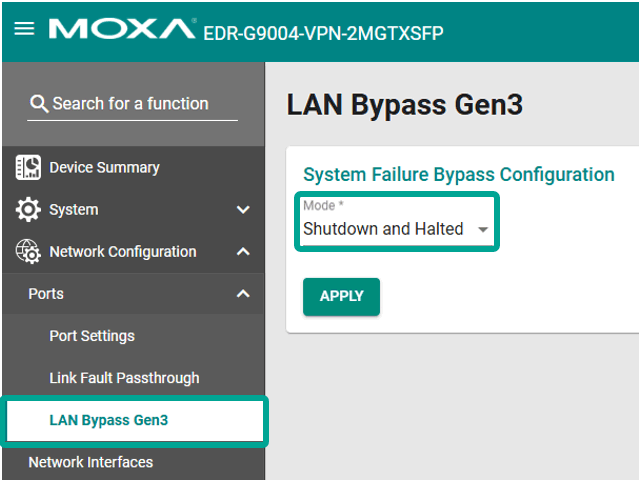
Task: Click the EDR-G9004-VPN-2MGTXSFP model name
Action: (x=323, y=33)
